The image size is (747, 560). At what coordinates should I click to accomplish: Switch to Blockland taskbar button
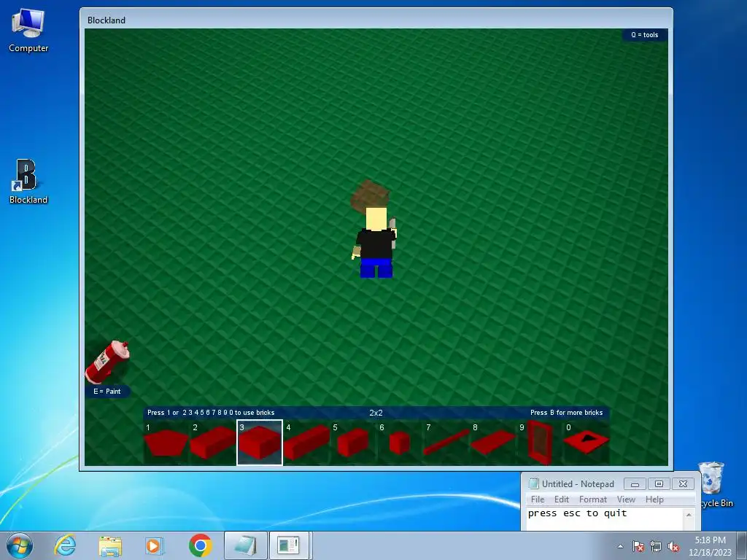pos(290,545)
